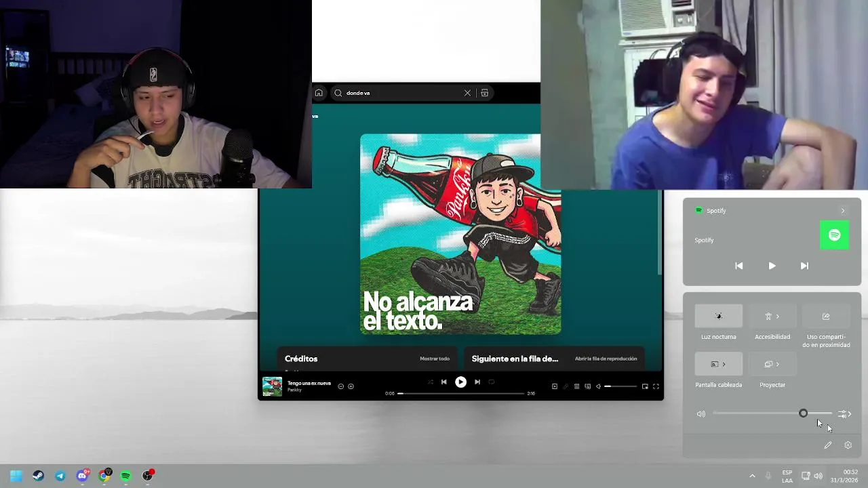Screen dimensions: 868x488
Task: Show lyrics microphone icon
Action: 566,386
